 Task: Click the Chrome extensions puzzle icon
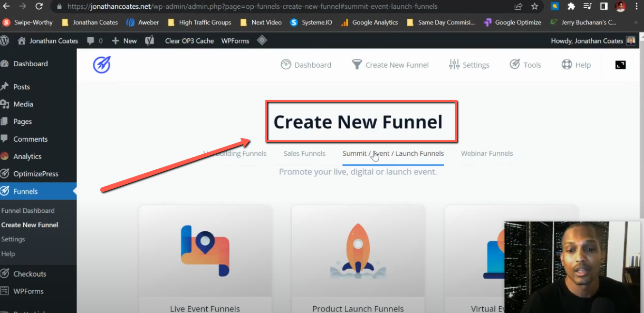pos(571,6)
